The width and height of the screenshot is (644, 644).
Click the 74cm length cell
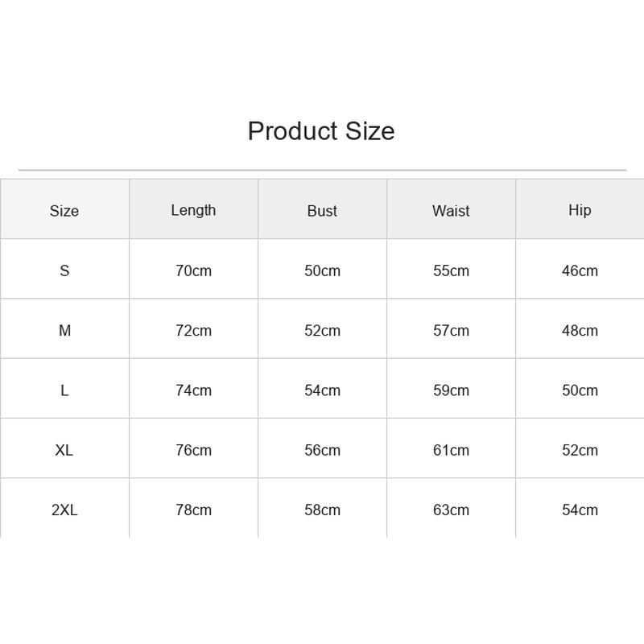[193, 390]
